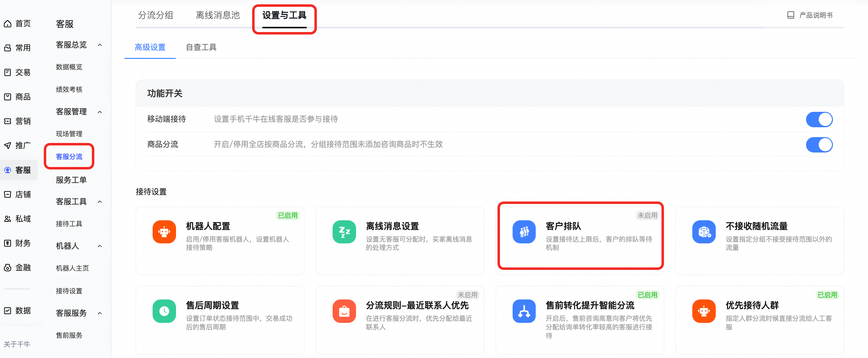This screenshot has height=358, width=868.
Task: Open the 优先接待人群 card title
Action: pyautogui.click(x=752, y=305)
